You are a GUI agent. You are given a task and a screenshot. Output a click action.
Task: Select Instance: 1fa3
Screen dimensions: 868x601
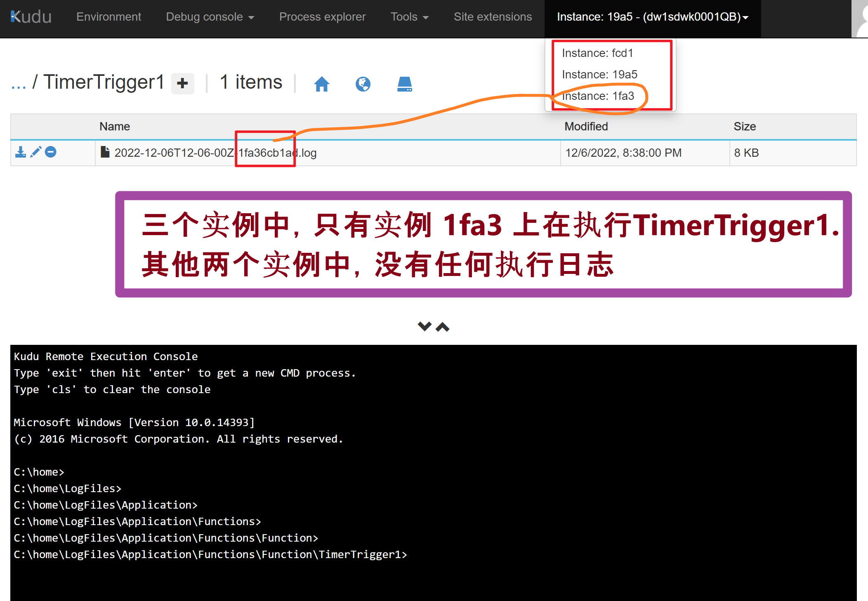click(x=598, y=96)
